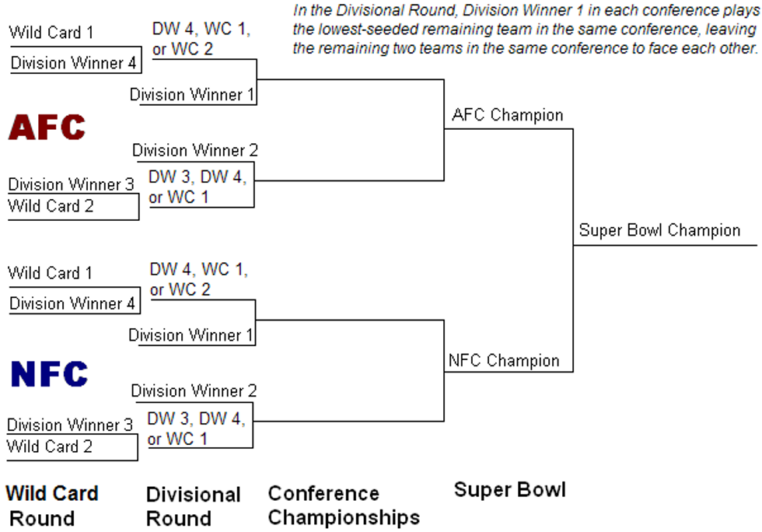Click the Wild Card Round heading
762x532 pixels.
point(52,506)
